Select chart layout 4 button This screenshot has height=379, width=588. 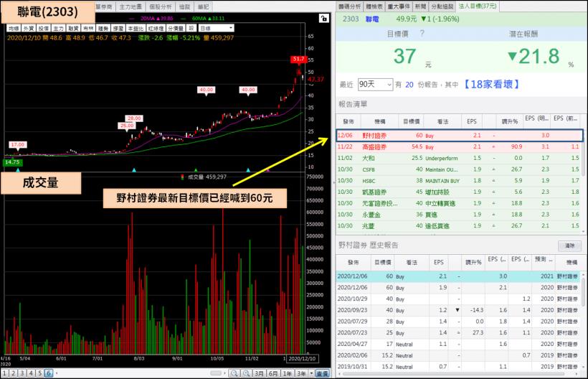pyautogui.click(x=31, y=373)
